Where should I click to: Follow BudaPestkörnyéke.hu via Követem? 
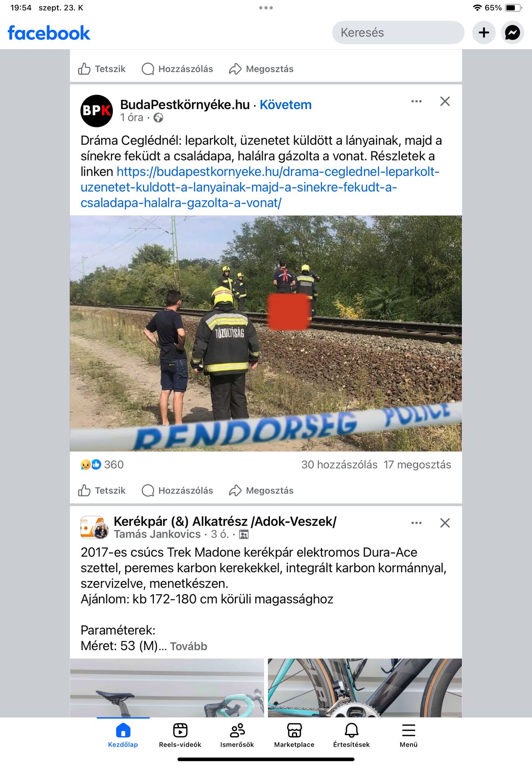[286, 105]
